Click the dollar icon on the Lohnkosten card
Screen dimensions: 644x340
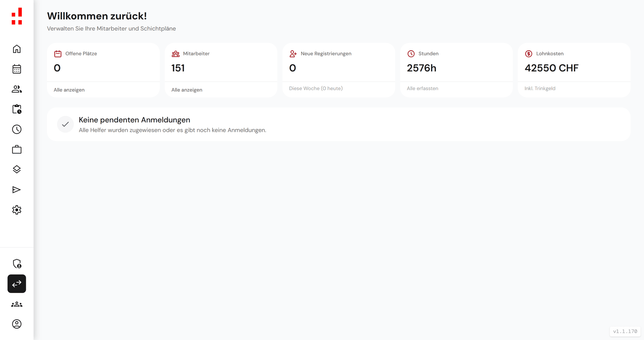tap(528, 53)
